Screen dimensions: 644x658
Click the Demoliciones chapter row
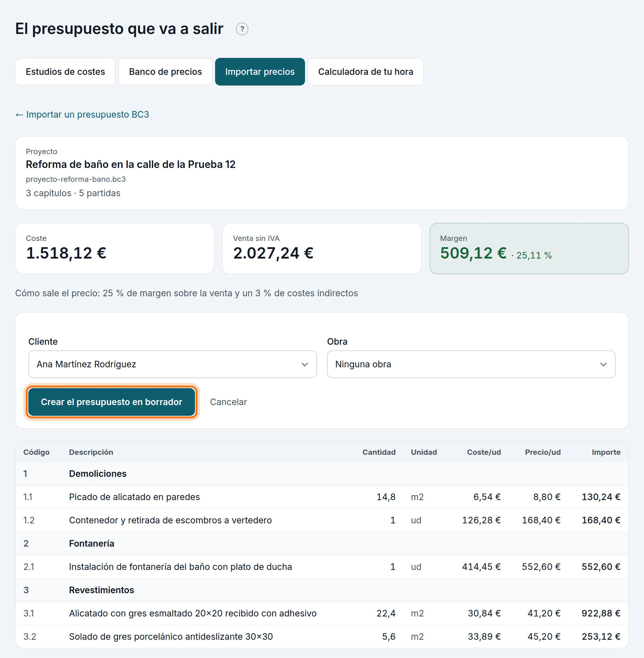tap(322, 474)
